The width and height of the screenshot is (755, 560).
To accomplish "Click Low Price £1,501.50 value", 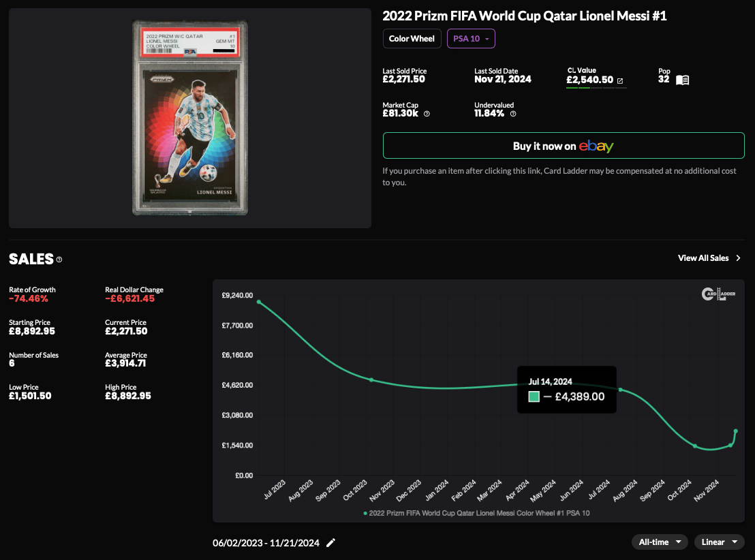I will point(30,396).
